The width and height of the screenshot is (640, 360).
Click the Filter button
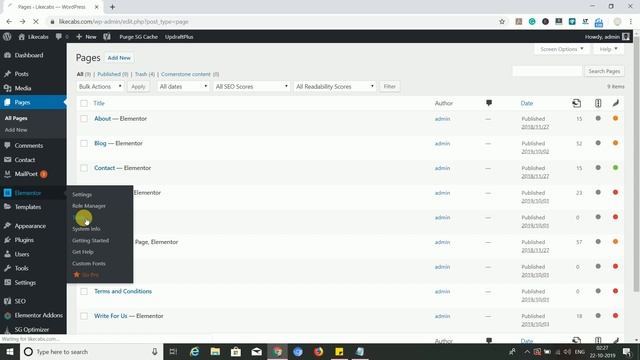[x=389, y=87]
